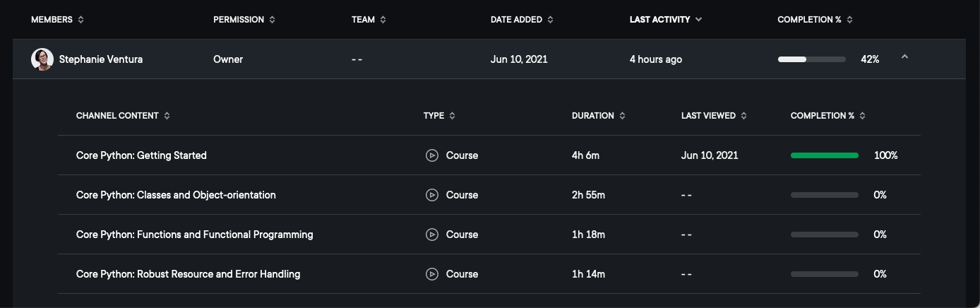Open Core Python: Robust Resource and Error Handling

188,274
